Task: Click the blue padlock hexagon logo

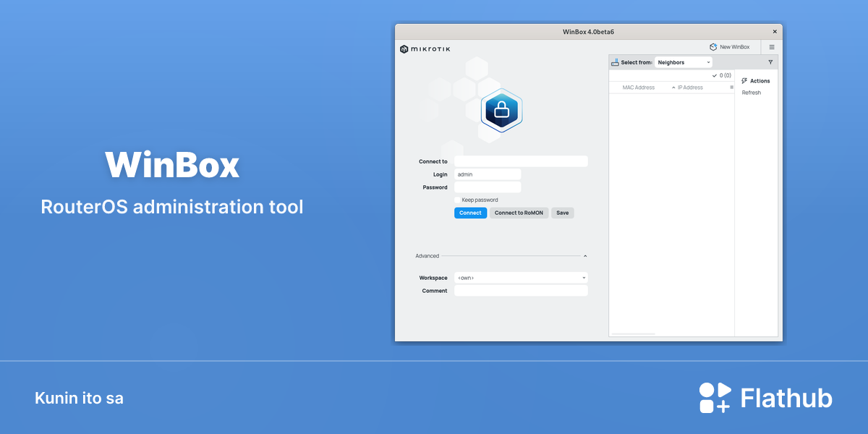Action: pyautogui.click(x=501, y=111)
